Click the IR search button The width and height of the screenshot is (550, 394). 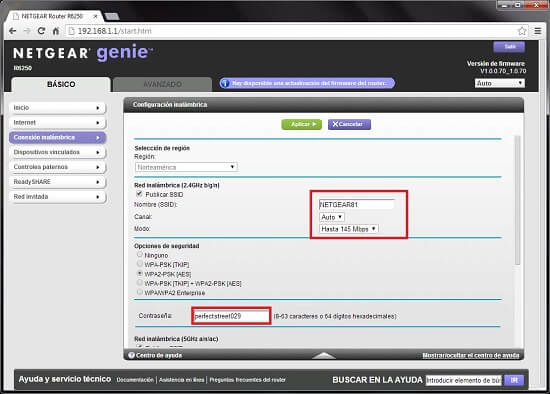coord(514,380)
